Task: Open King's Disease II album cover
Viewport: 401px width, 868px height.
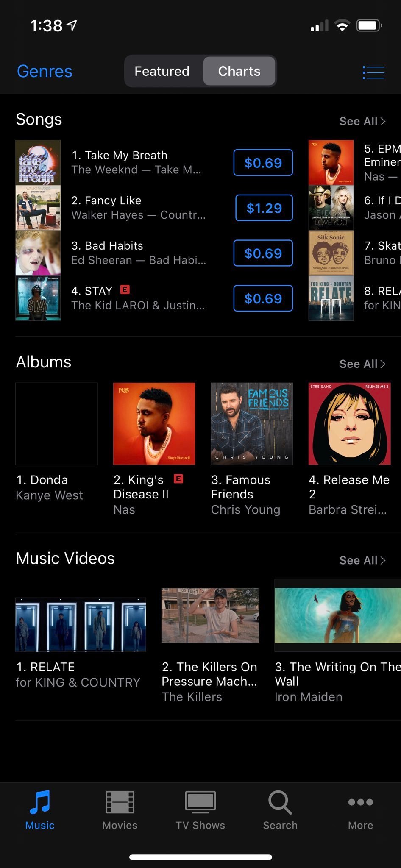Action: pos(154,424)
